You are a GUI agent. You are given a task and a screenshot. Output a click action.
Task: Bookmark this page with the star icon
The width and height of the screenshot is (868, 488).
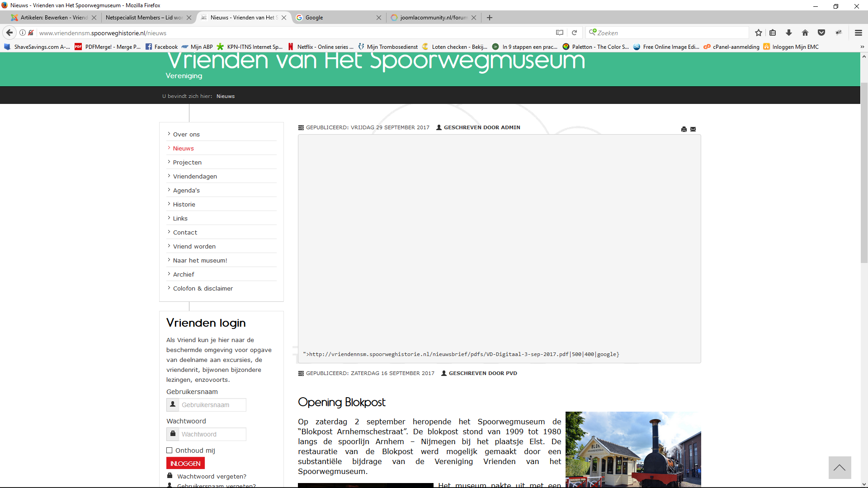pos(759,33)
